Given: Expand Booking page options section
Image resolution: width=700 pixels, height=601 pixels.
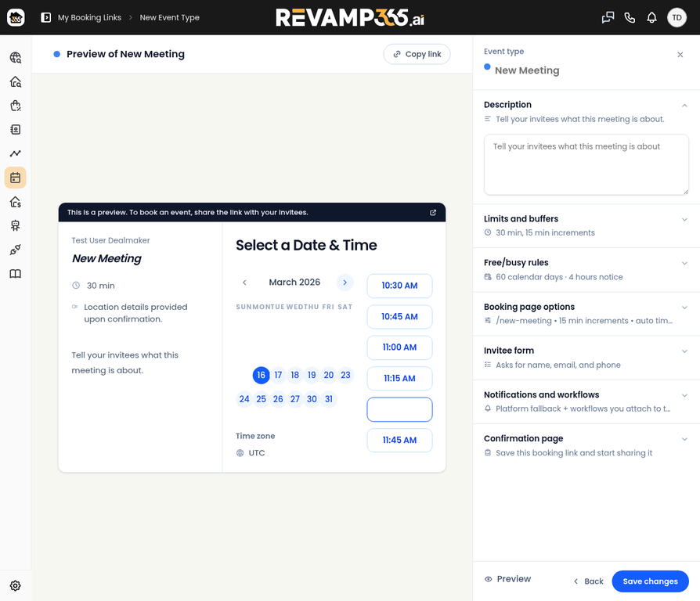Looking at the screenshot, I should tap(684, 307).
